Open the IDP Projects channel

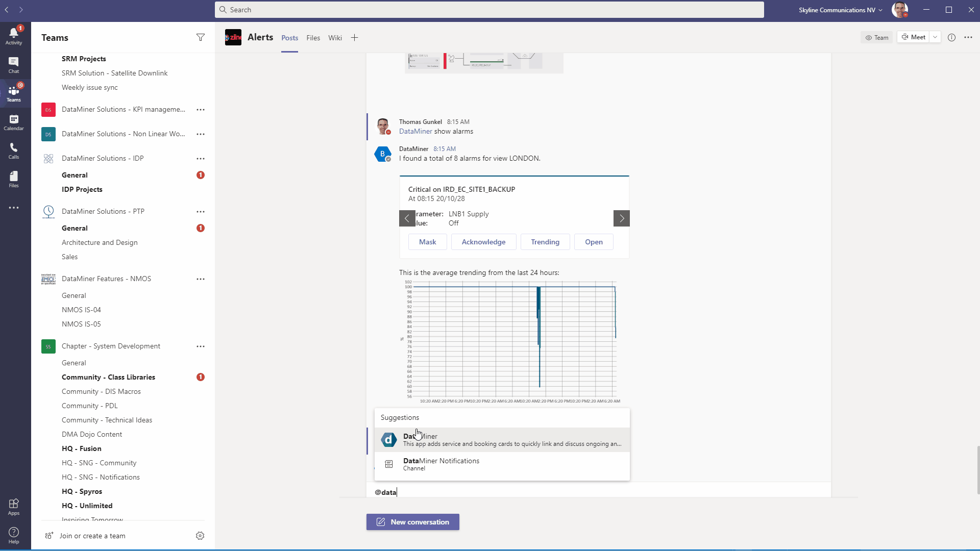coord(82,189)
